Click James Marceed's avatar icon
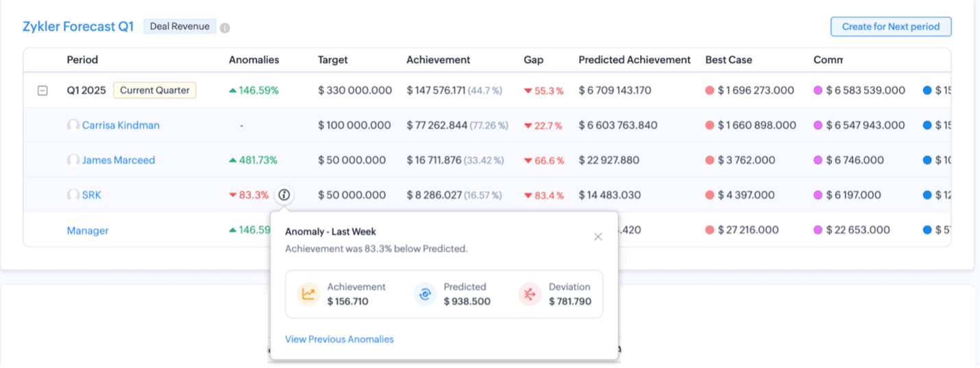This screenshot has height=368, width=980. coord(73,160)
